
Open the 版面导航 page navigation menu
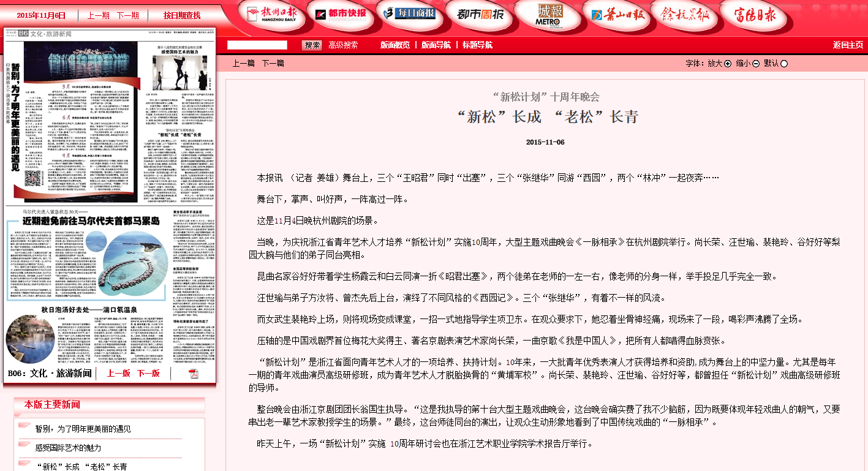click(436, 45)
